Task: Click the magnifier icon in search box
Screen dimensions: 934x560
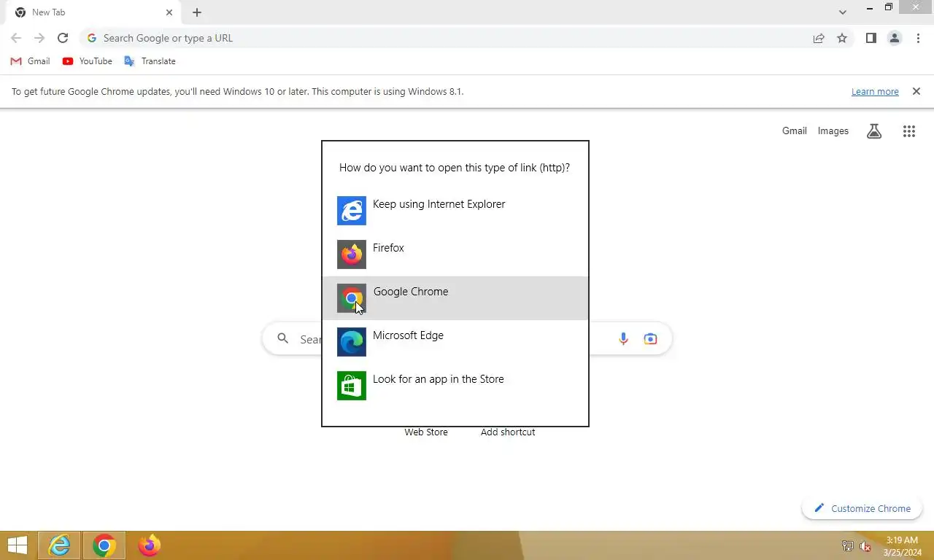Action: [283, 339]
